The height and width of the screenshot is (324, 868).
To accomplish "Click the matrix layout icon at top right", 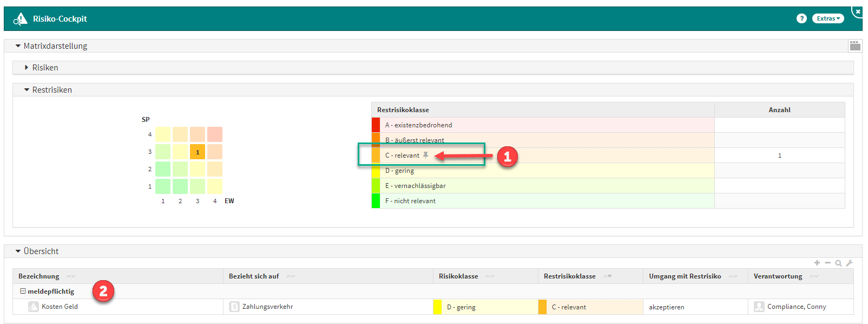I will (x=855, y=46).
